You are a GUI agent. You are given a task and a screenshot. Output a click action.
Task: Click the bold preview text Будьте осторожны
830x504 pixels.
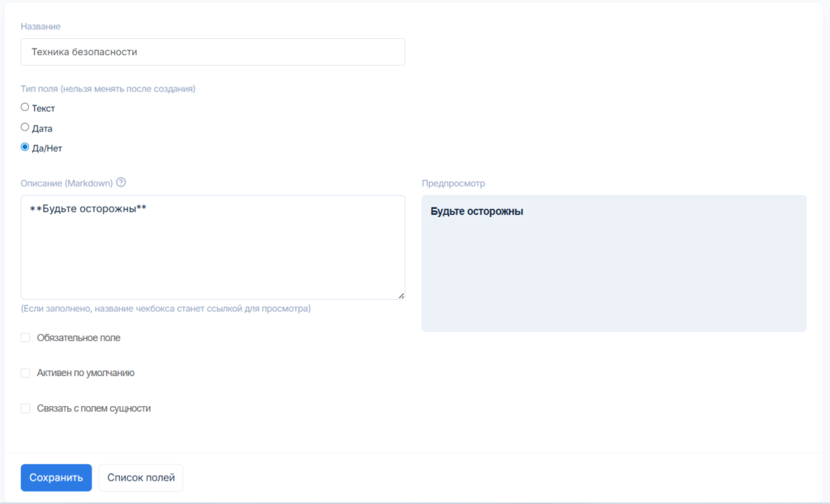point(477,211)
